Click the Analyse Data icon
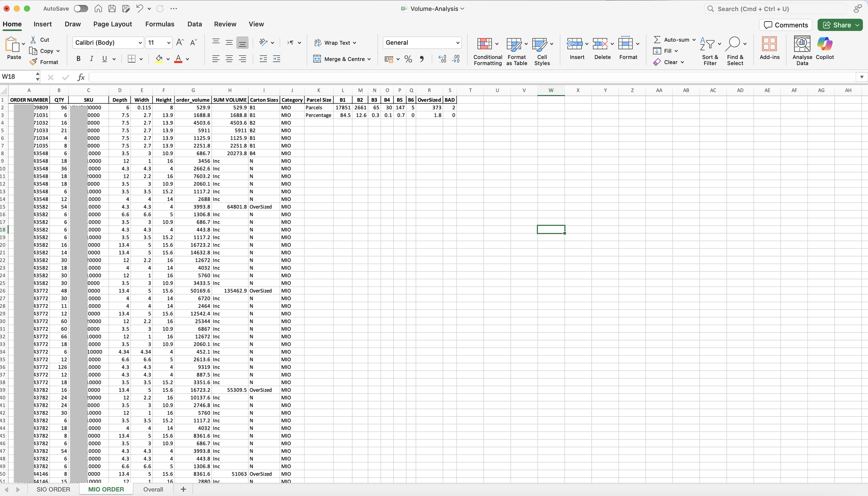 802,44
